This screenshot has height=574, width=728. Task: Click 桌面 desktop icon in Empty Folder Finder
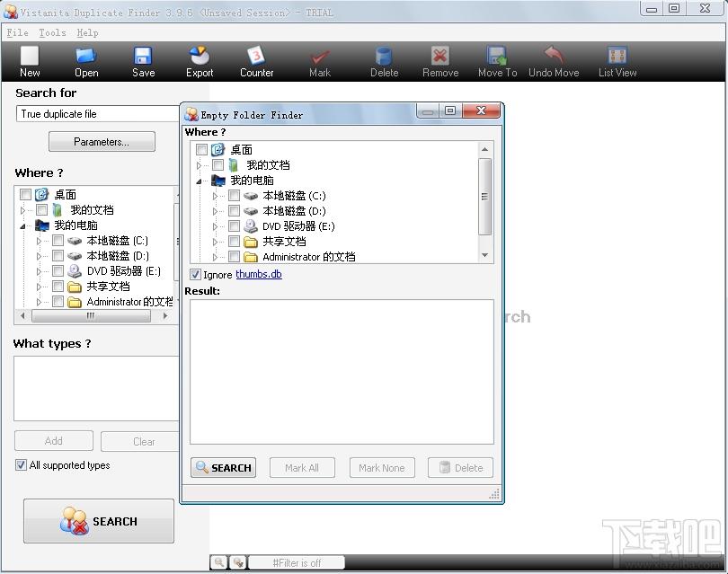click(218, 149)
